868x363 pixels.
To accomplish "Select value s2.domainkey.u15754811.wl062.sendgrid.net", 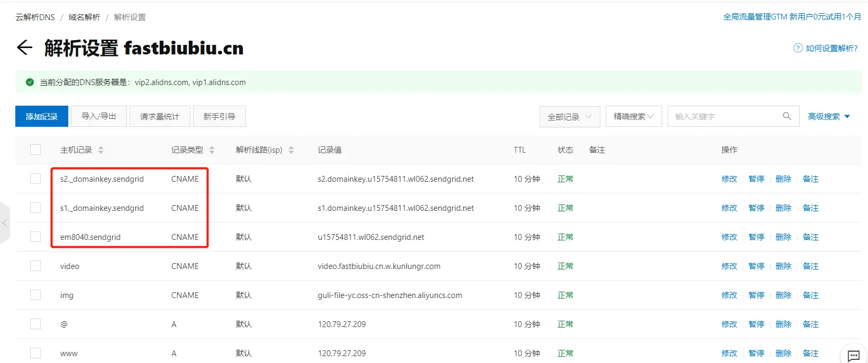I will click(x=396, y=179).
